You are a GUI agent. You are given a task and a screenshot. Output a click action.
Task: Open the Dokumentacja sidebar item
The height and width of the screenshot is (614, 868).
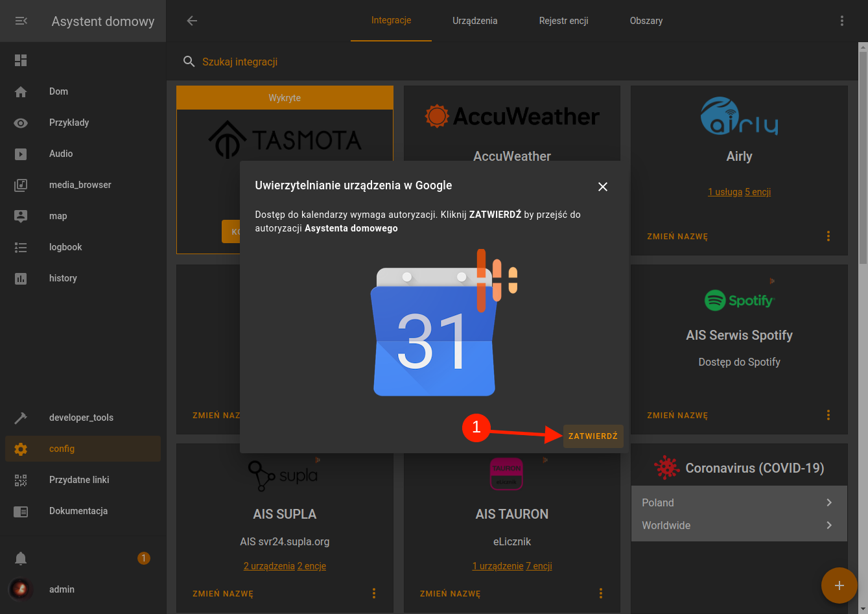(83, 511)
